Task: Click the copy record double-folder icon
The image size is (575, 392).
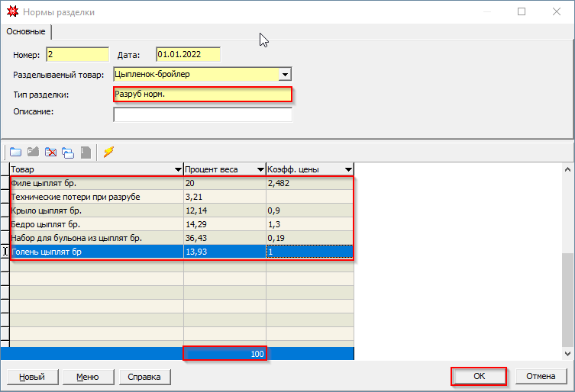Action: (69, 151)
